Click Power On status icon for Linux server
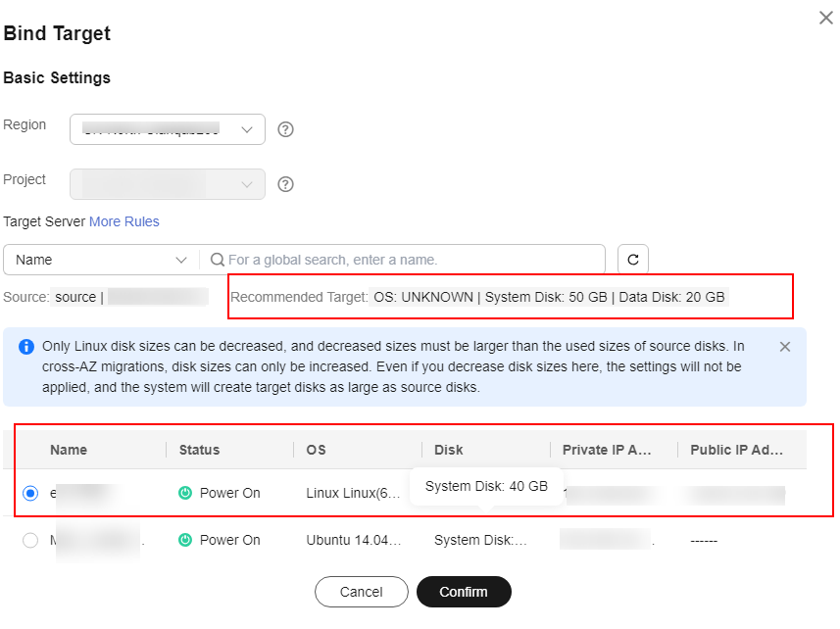Image resolution: width=840 pixels, height=629 pixels. [x=185, y=493]
